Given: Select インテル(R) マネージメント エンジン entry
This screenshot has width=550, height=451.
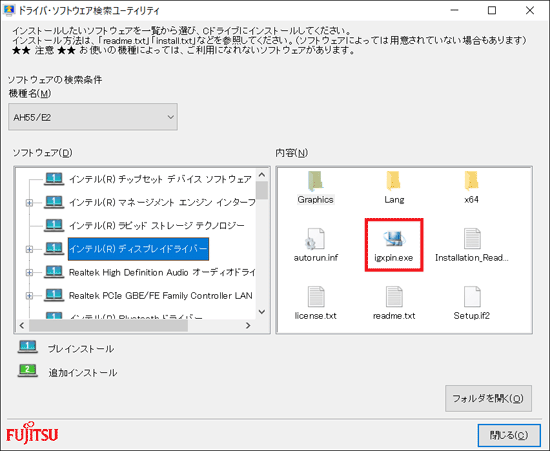Looking at the screenshot, I should [162, 202].
